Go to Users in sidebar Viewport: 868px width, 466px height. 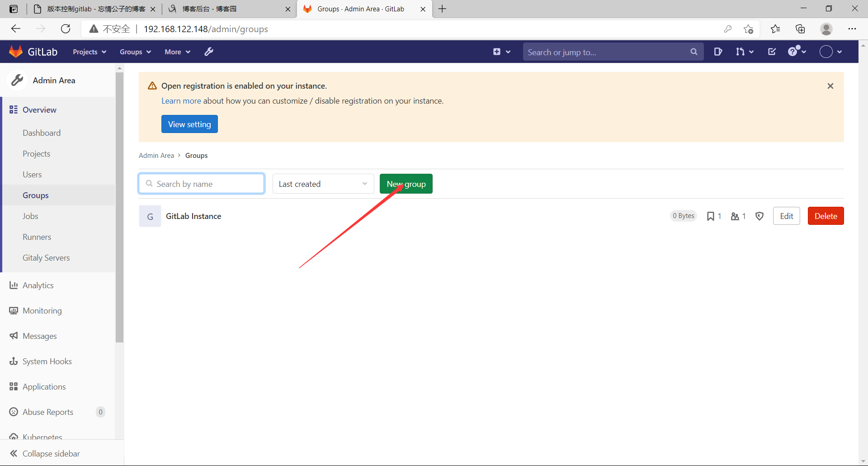tap(32, 175)
